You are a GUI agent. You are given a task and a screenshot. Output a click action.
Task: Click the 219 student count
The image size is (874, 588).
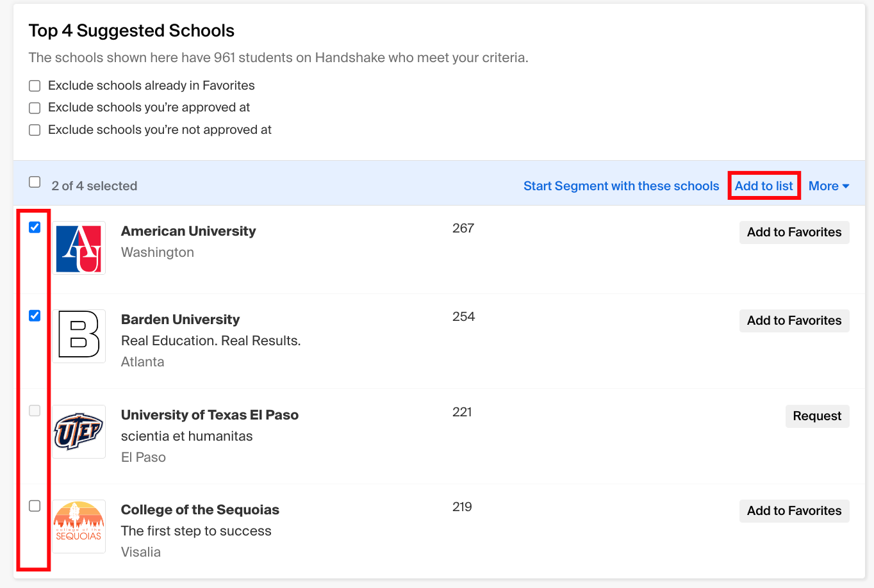tap(462, 507)
